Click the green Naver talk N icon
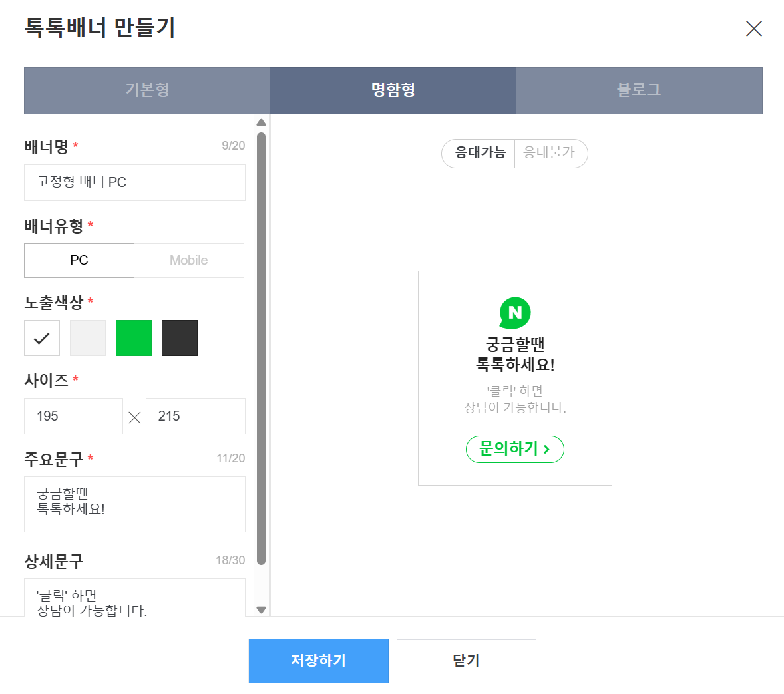Viewport: 784px width, 694px height. (515, 313)
